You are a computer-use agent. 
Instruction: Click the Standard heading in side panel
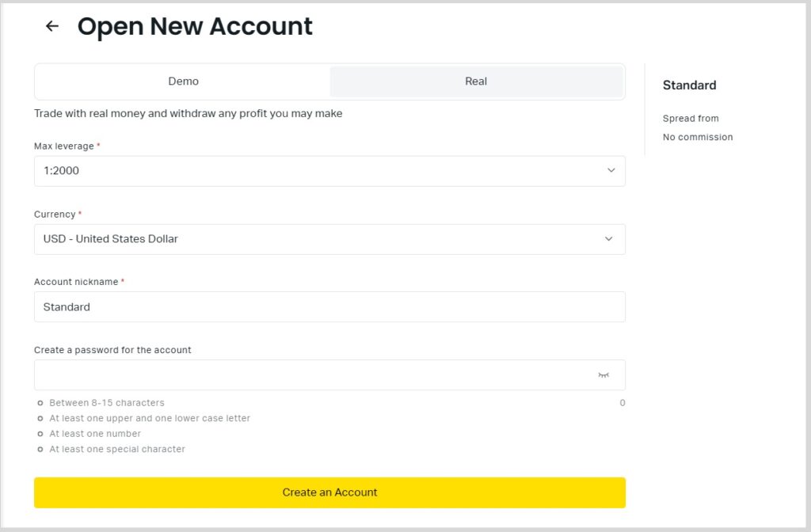pos(689,85)
